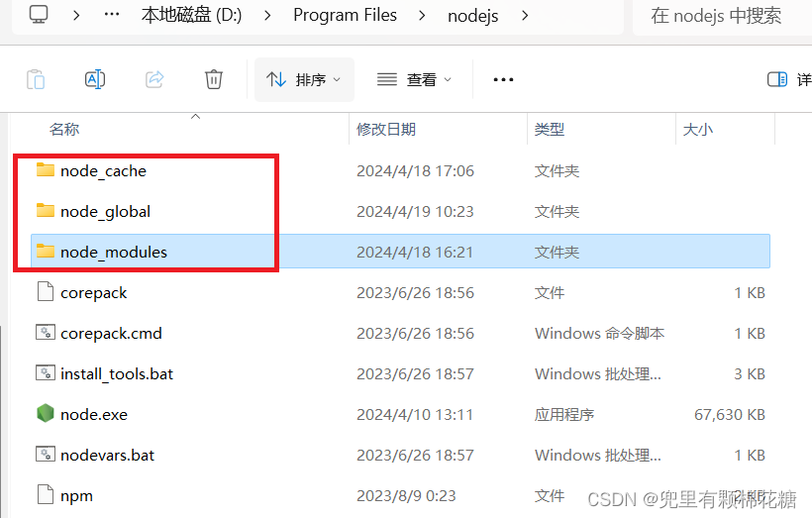Sort files by 名称 column header

pyautogui.click(x=64, y=129)
